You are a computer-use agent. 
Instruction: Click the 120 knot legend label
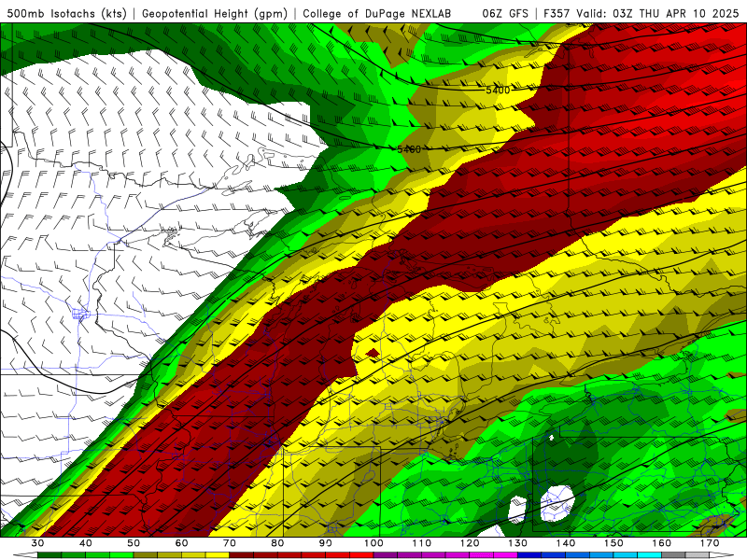[470, 543]
